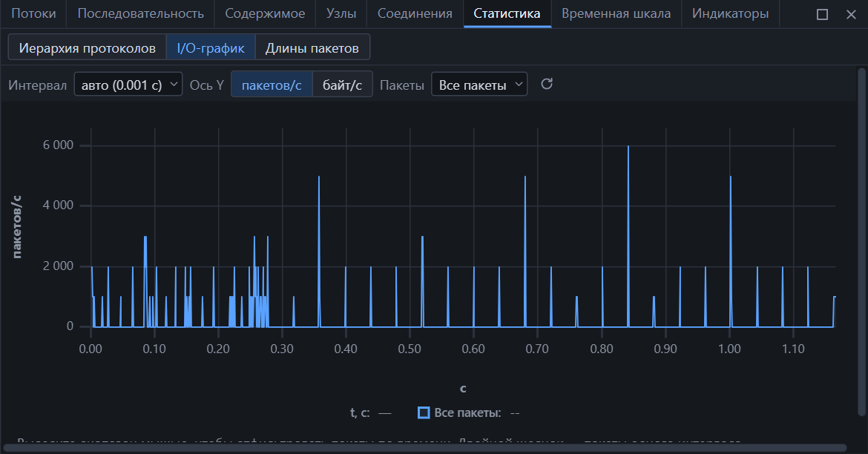This screenshot has width=868, height=454.
Task: Click the 3 000 peak near 0.52 s
Action: coord(422,237)
